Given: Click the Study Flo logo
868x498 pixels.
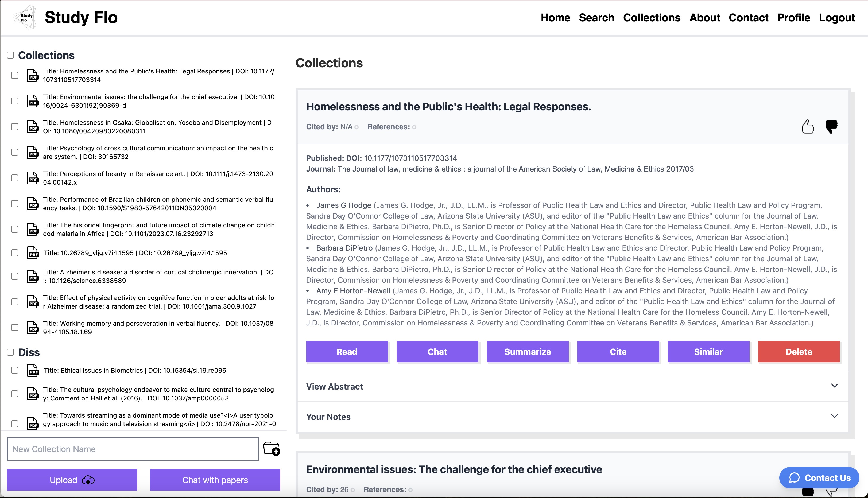Looking at the screenshot, I should [x=25, y=17].
